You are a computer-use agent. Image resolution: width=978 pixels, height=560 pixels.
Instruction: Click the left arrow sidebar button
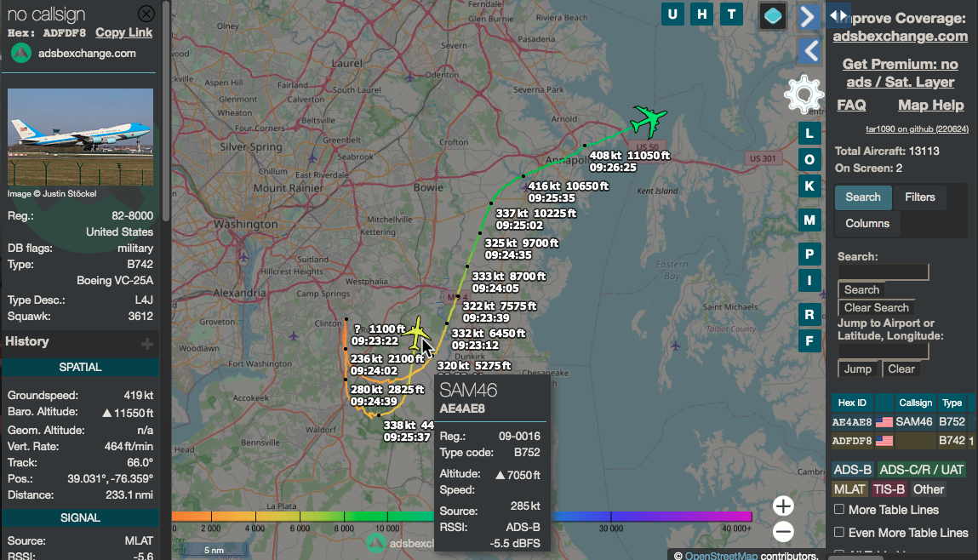click(x=809, y=50)
